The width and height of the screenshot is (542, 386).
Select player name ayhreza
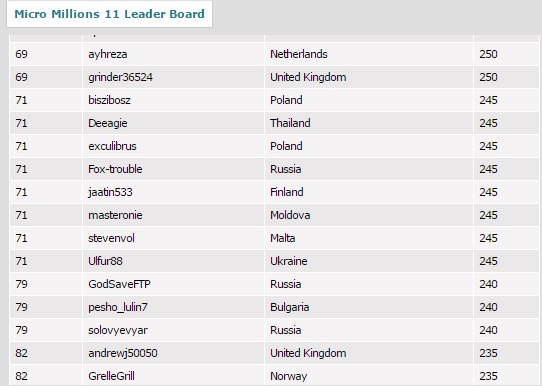pos(108,54)
